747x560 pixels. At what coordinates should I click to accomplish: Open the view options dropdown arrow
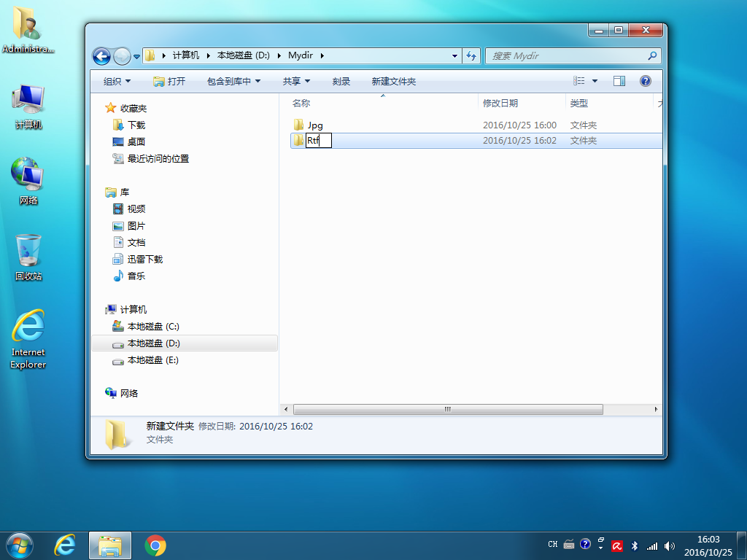click(595, 81)
